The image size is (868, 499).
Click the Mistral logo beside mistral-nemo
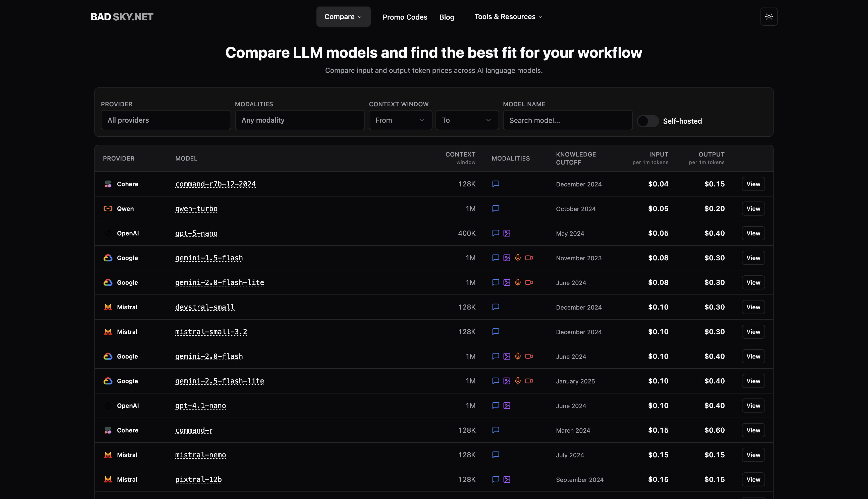[108, 455]
